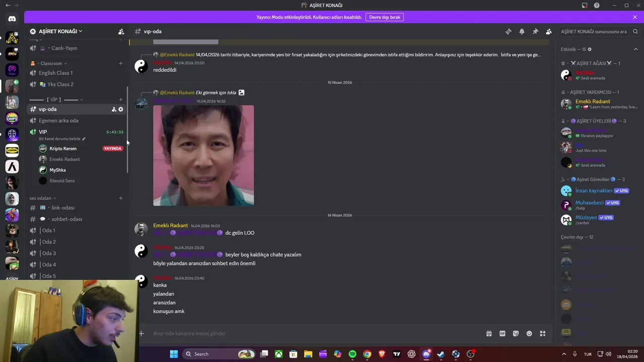Open Müzisyen bot in member list
The height and width of the screenshot is (362, 644).
click(599, 220)
